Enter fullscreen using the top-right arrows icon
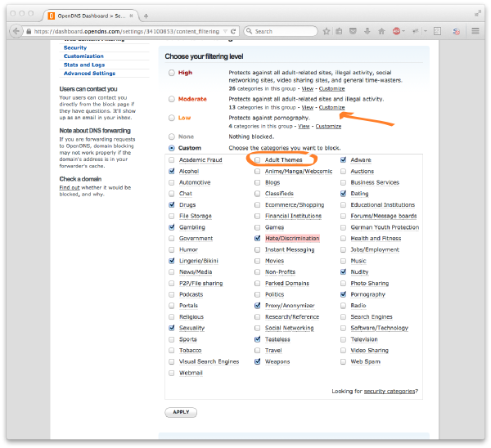The width and height of the screenshot is (491, 448). pyautogui.click(x=478, y=13)
